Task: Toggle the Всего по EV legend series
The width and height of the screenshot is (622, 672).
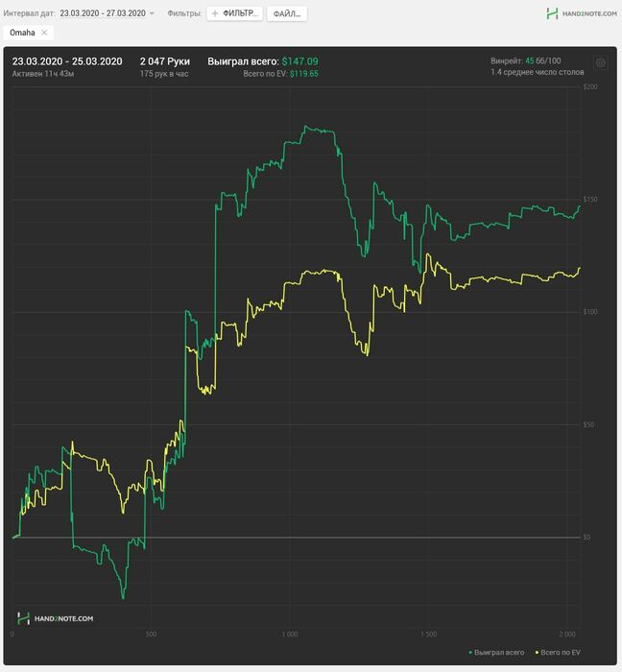Action: [559, 652]
